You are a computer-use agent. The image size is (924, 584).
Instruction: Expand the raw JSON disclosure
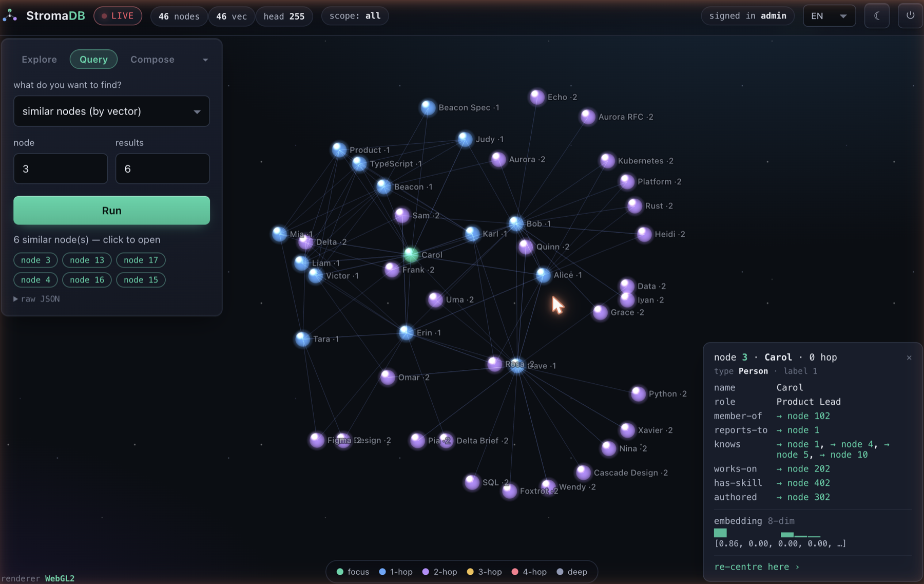tap(36, 298)
